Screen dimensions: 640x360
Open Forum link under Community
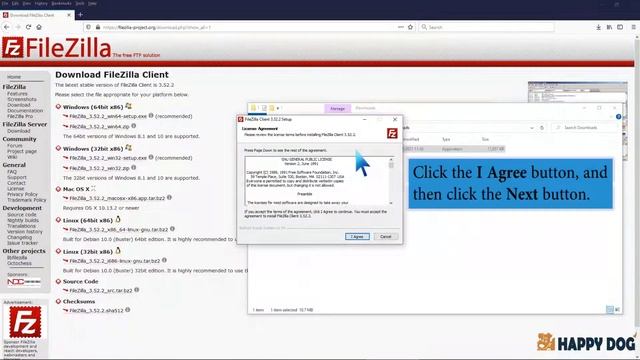tap(15, 145)
